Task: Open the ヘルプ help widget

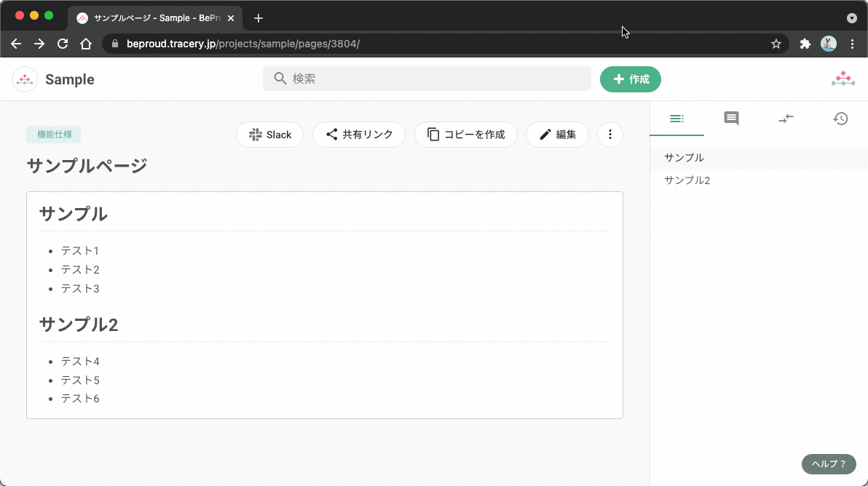Action: [828, 463]
